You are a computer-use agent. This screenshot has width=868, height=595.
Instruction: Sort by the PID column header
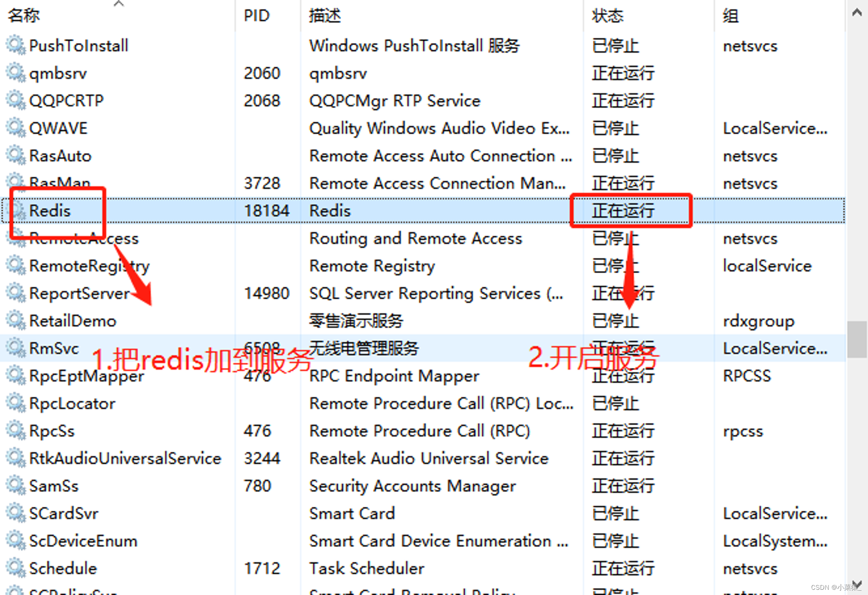[257, 16]
